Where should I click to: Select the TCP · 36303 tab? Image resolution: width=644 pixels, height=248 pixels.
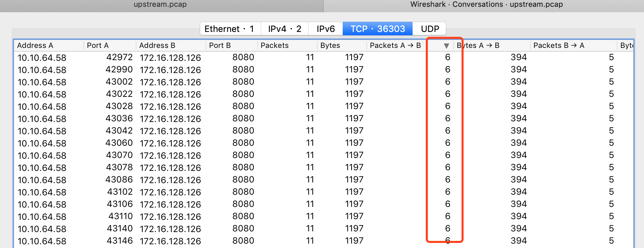pos(378,29)
